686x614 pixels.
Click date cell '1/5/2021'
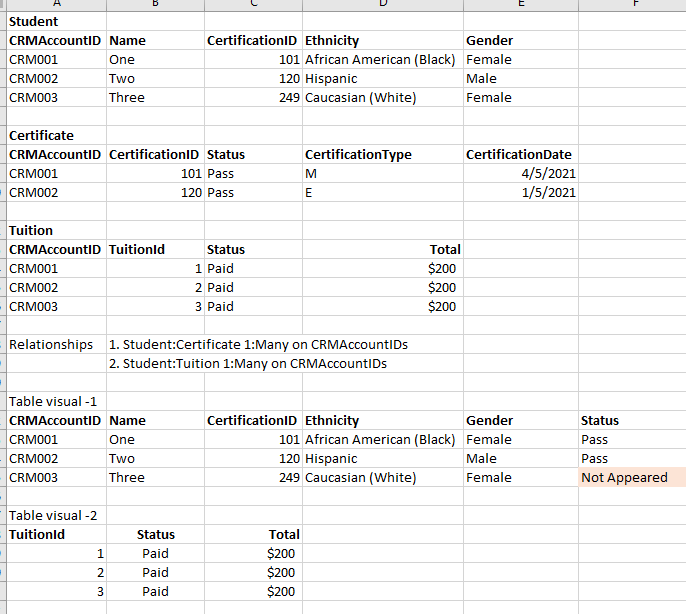521,193
